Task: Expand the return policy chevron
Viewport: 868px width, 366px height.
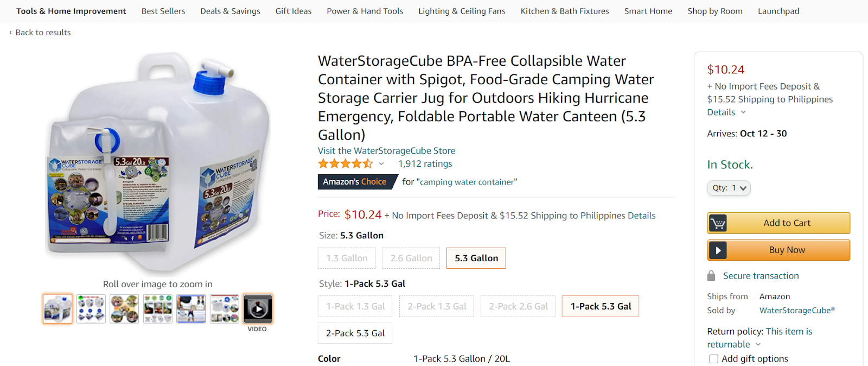Action: (x=758, y=345)
